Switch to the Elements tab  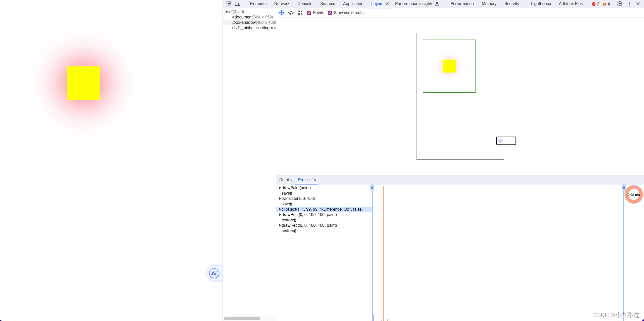coord(258,4)
